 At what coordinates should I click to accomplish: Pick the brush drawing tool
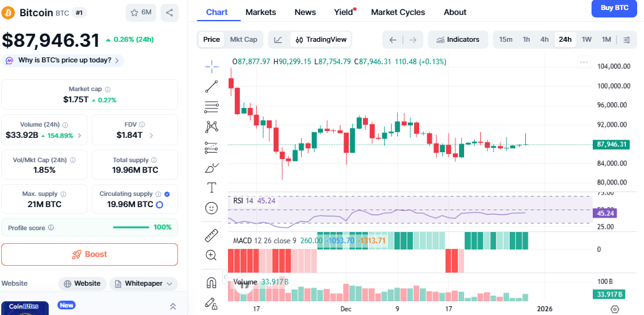(x=212, y=167)
